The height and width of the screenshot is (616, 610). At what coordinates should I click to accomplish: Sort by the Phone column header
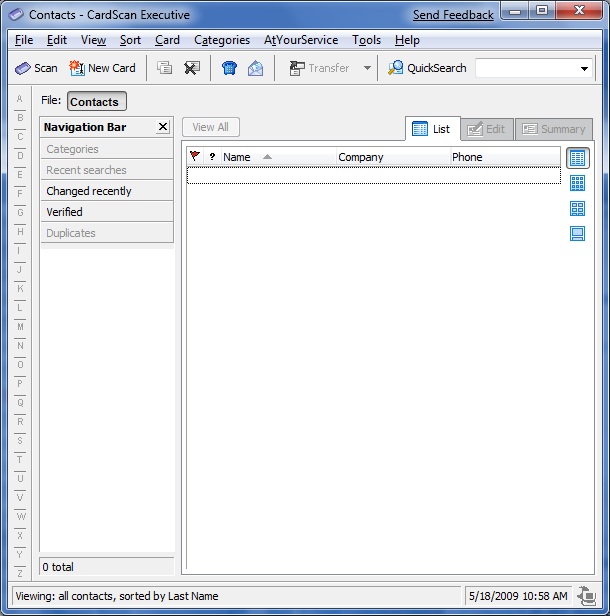[505, 157]
